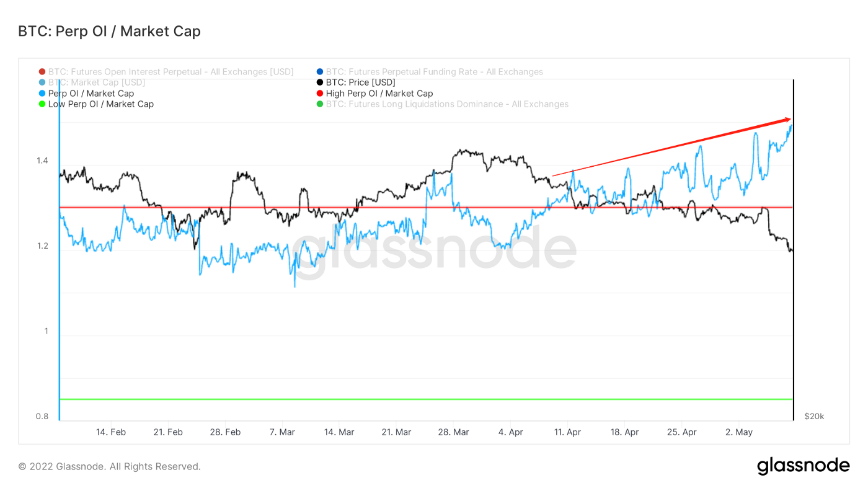
Task: Click the red trend arrow's arrowhead
Action: point(788,119)
